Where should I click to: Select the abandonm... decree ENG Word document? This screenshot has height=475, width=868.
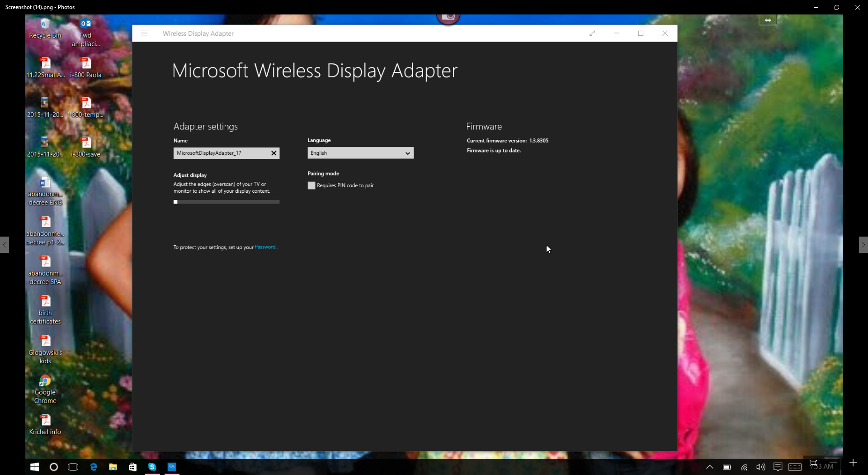click(x=45, y=191)
